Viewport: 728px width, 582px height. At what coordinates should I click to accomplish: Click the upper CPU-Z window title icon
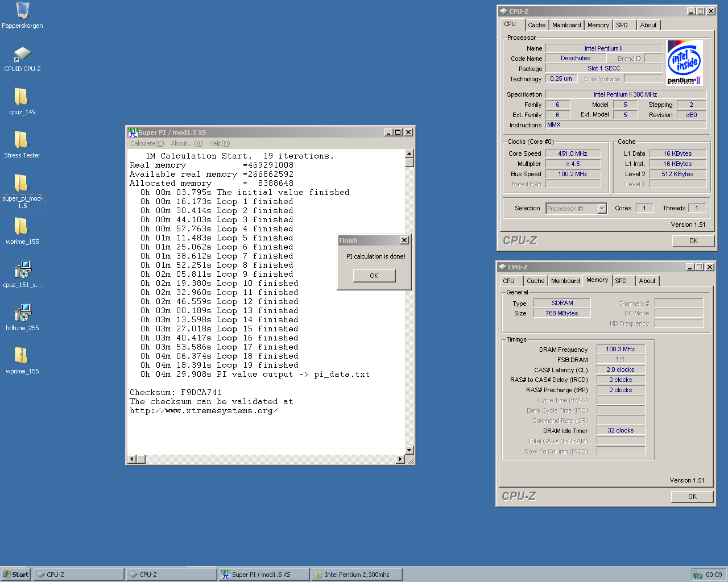503,11
